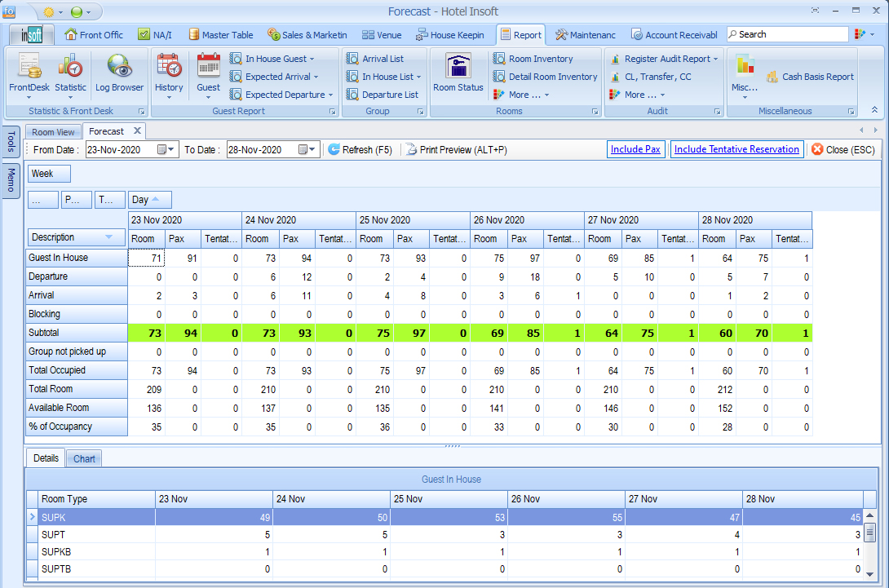Toggle the Include Pax option
This screenshot has height=588, width=889.
point(635,149)
